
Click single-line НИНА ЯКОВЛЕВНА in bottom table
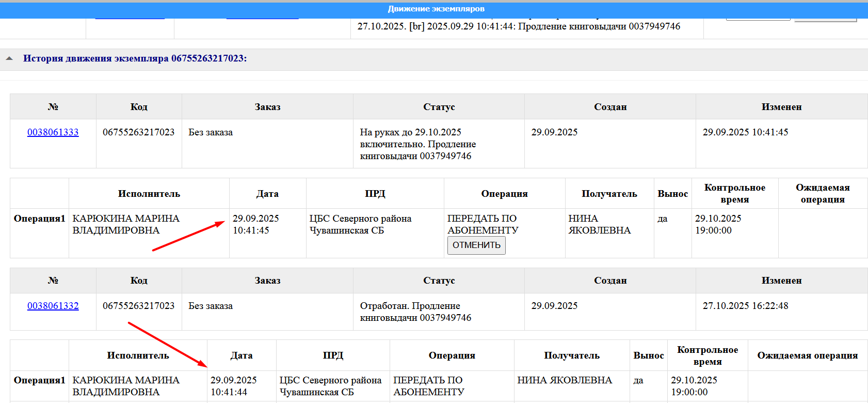pos(565,380)
